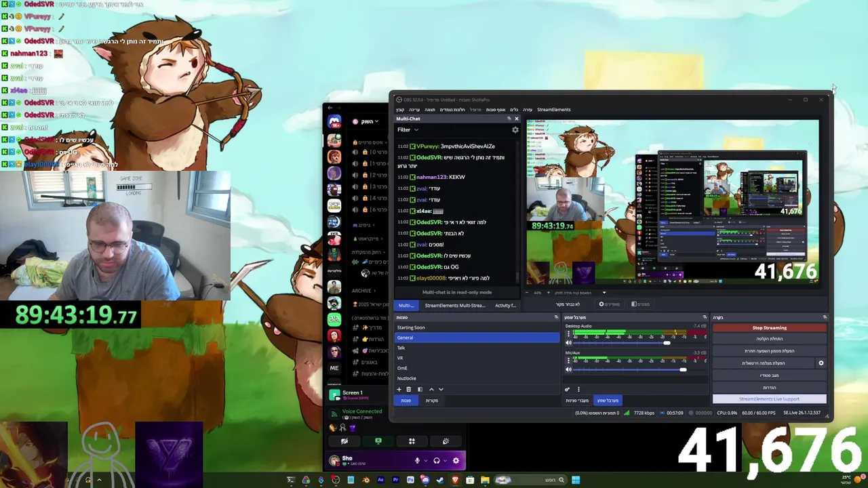The image size is (868, 488).
Task: Open the קובץ menu in OBS
Action: tap(400, 110)
